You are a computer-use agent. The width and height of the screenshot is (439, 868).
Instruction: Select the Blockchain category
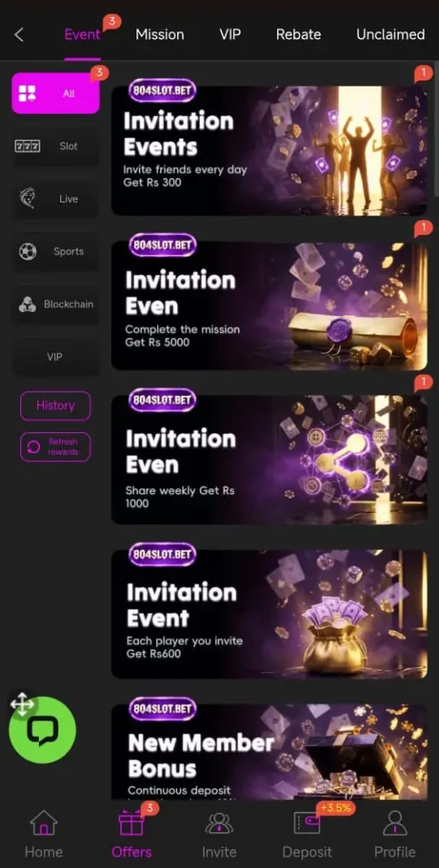[x=55, y=304]
